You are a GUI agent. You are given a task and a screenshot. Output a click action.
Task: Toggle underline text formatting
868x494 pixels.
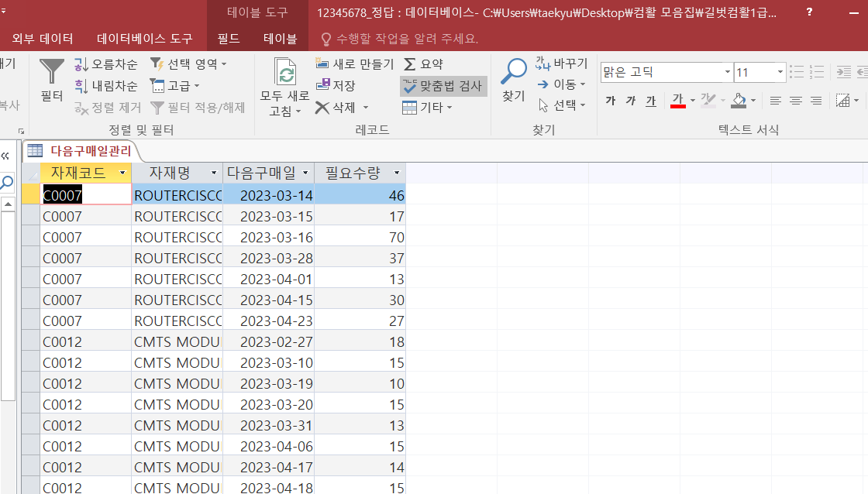point(651,101)
